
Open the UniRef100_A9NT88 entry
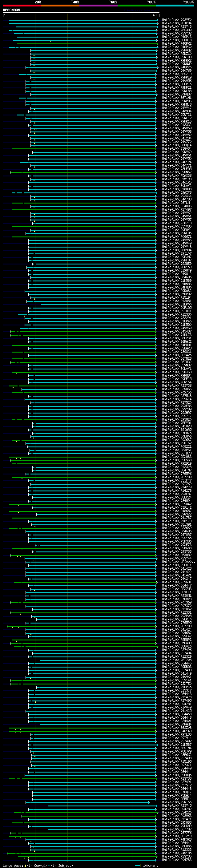point(177,57)
